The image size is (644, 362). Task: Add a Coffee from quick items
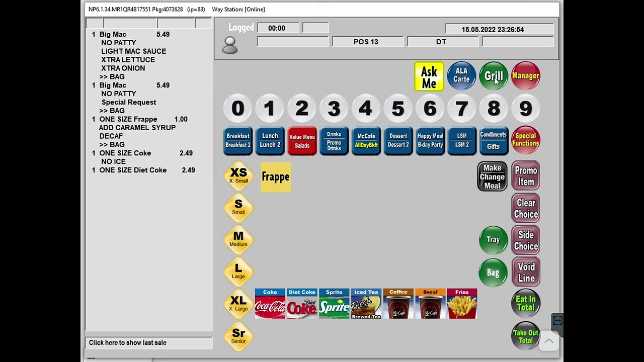coord(398,304)
